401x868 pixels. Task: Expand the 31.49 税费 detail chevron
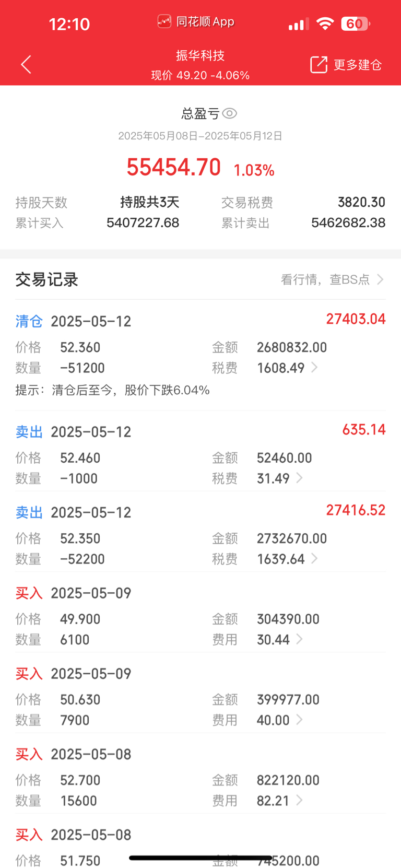coord(299,478)
